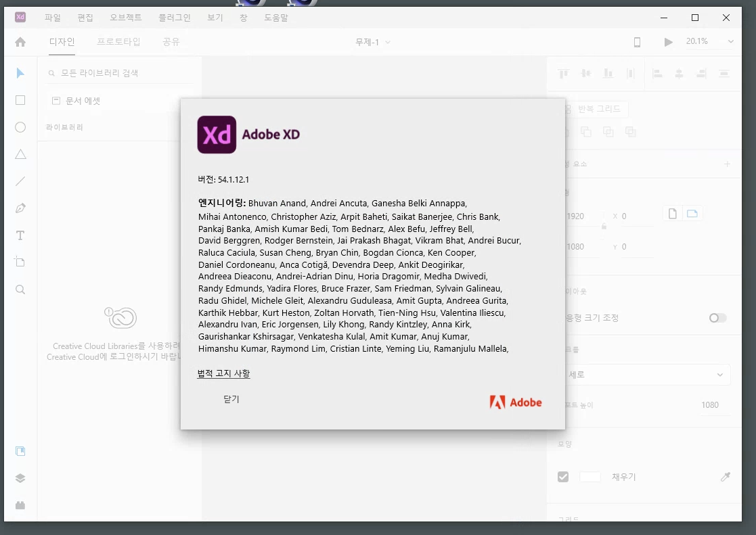Screen dimensions: 756x535
Task: Click the 닫기 button in the dialog
Action: tap(231, 399)
